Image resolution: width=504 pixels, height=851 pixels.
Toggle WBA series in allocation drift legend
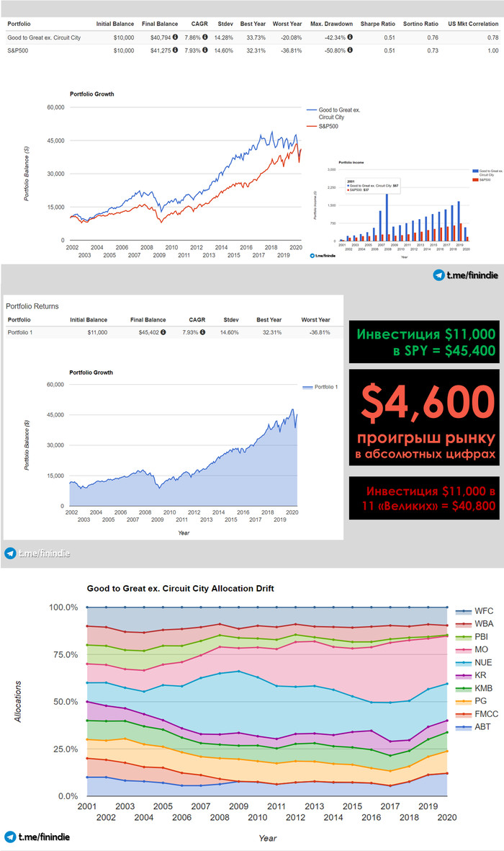tap(474, 623)
